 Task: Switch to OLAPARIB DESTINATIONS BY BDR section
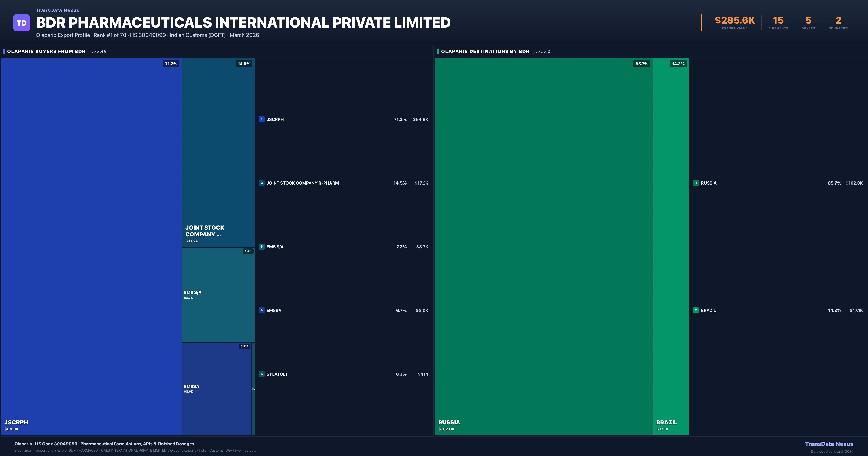tap(485, 51)
